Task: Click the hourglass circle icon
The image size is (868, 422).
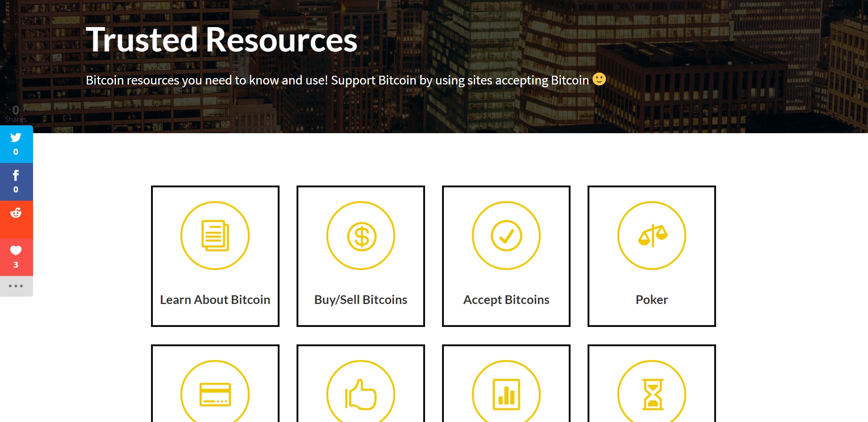Action: pyautogui.click(x=652, y=394)
